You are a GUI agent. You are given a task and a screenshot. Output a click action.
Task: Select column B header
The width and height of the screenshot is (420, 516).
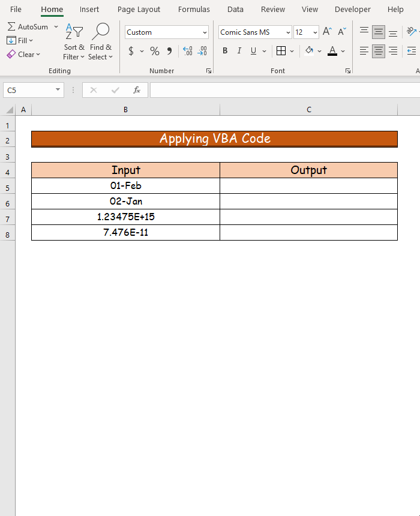[x=126, y=110]
